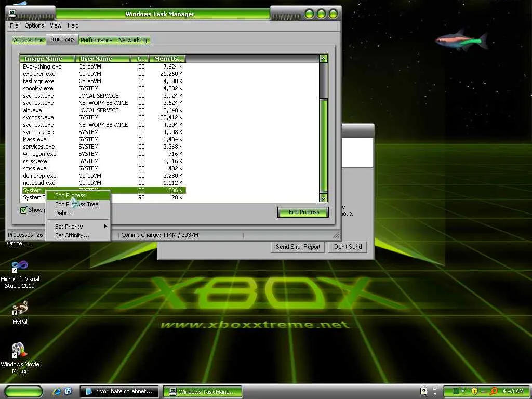Select the Everything.exe process row
The image size is (532, 399).
click(103, 66)
